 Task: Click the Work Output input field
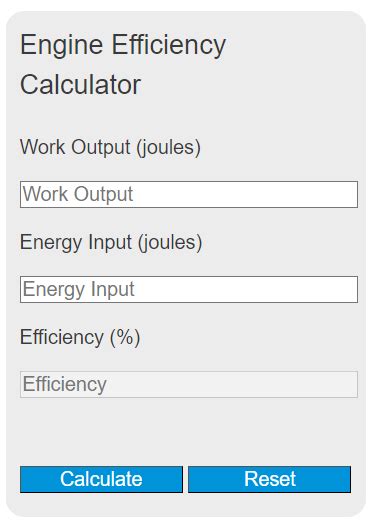(189, 194)
